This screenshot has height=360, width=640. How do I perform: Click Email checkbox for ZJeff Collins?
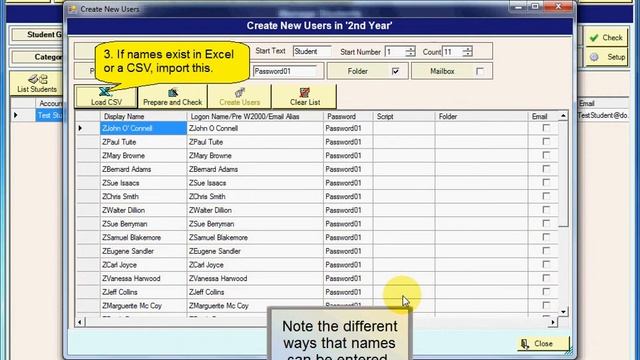pyautogui.click(x=546, y=292)
